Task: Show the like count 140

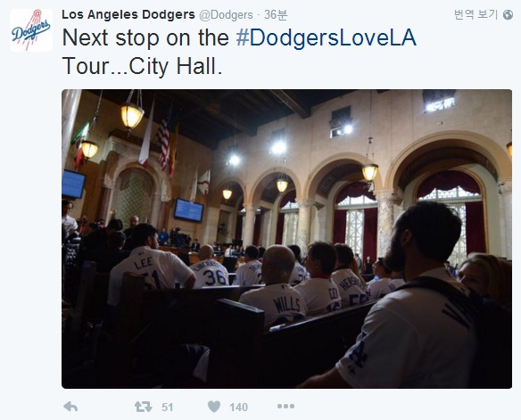Action: [238, 408]
